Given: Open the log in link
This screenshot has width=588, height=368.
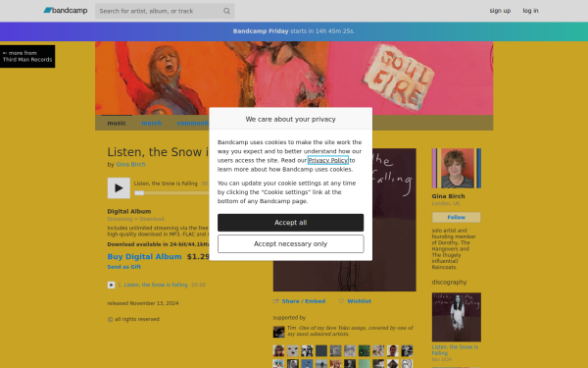Looking at the screenshot, I should [530, 11].
